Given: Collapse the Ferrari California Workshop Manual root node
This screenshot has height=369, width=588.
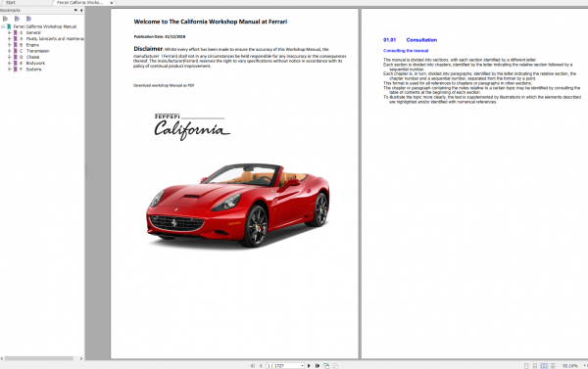Looking at the screenshot, I should (3, 26).
